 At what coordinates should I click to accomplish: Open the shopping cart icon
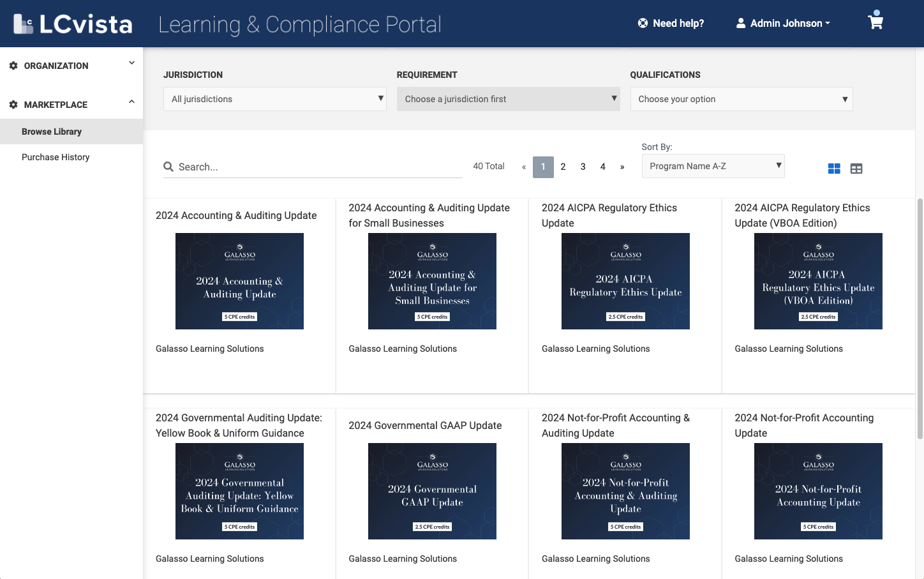click(x=876, y=22)
